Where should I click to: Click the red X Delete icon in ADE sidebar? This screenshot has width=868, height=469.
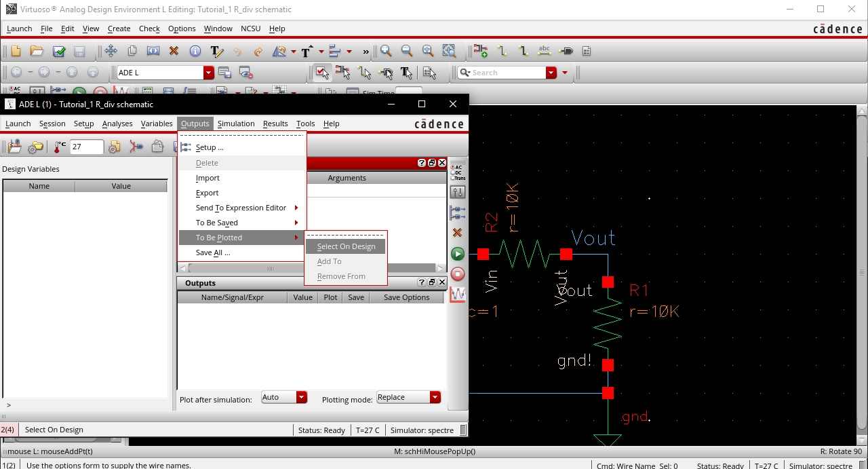coord(458,233)
